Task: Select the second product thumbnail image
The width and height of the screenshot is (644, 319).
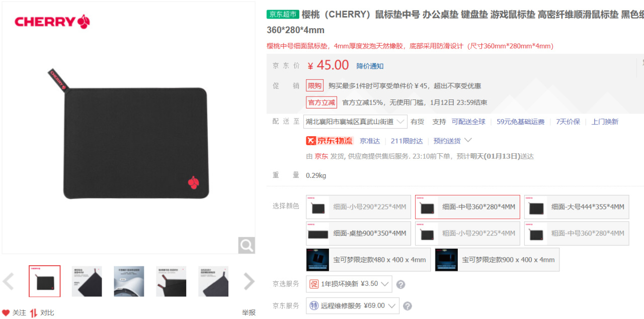Action: click(x=87, y=281)
